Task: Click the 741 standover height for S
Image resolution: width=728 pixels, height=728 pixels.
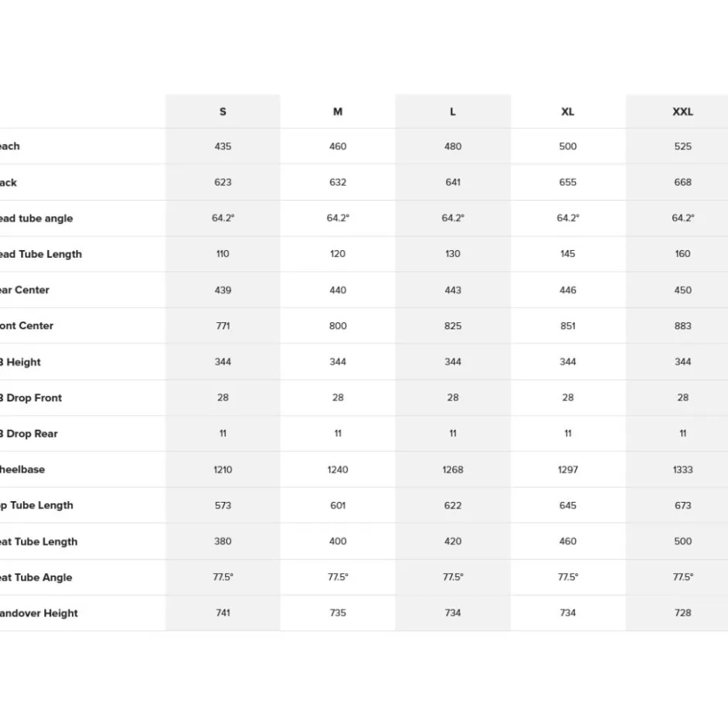Action: (223, 613)
